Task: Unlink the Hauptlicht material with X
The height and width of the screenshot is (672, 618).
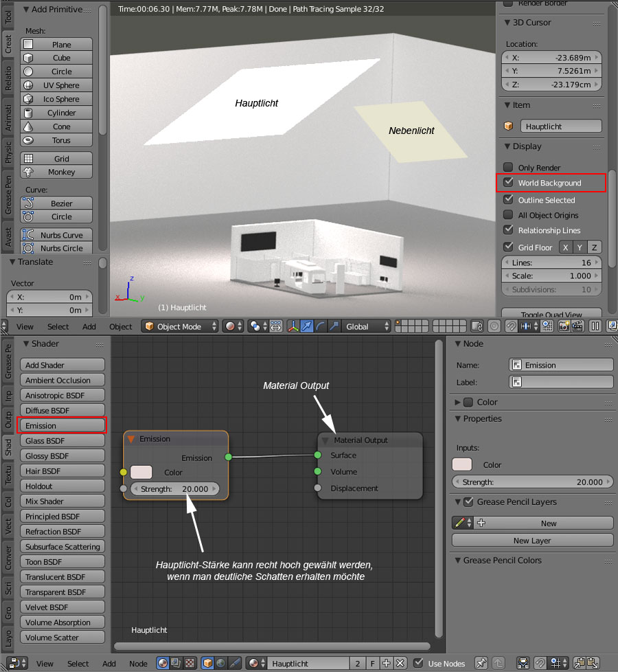Action: 400,663
